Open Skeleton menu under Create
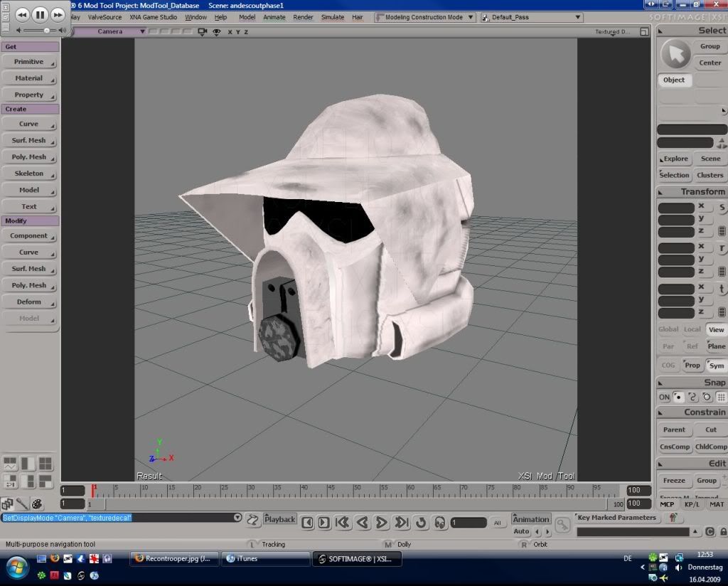The image size is (728, 586). tap(29, 174)
